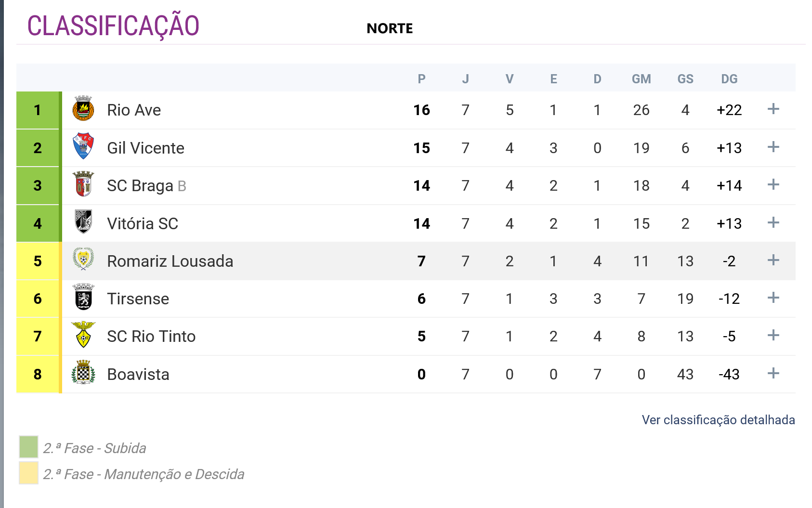The image size is (812, 508).
Task: Click the Romariz Lousada club crest
Action: (83, 260)
